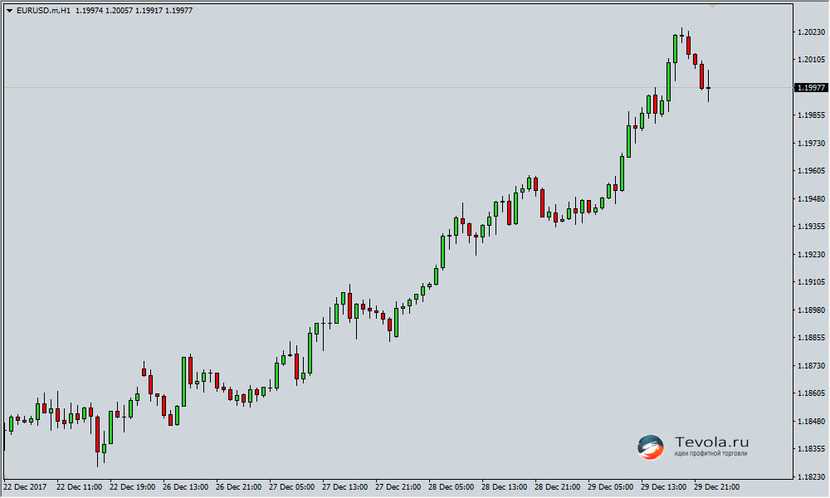Click the 1.19730 price scale label
The width and height of the screenshot is (830, 498).
pyautogui.click(x=810, y=143)
